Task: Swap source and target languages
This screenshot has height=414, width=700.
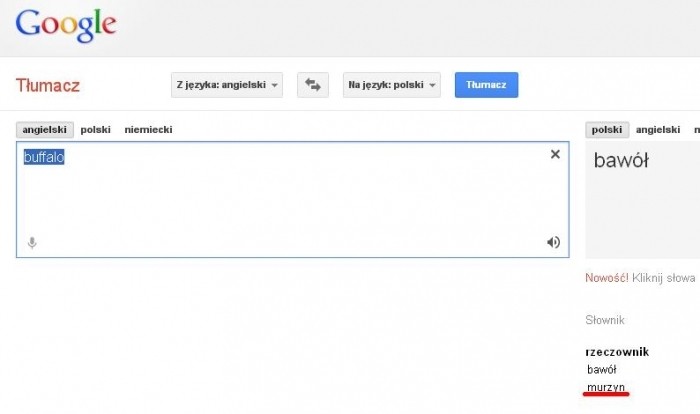Action: pos(313,85)
